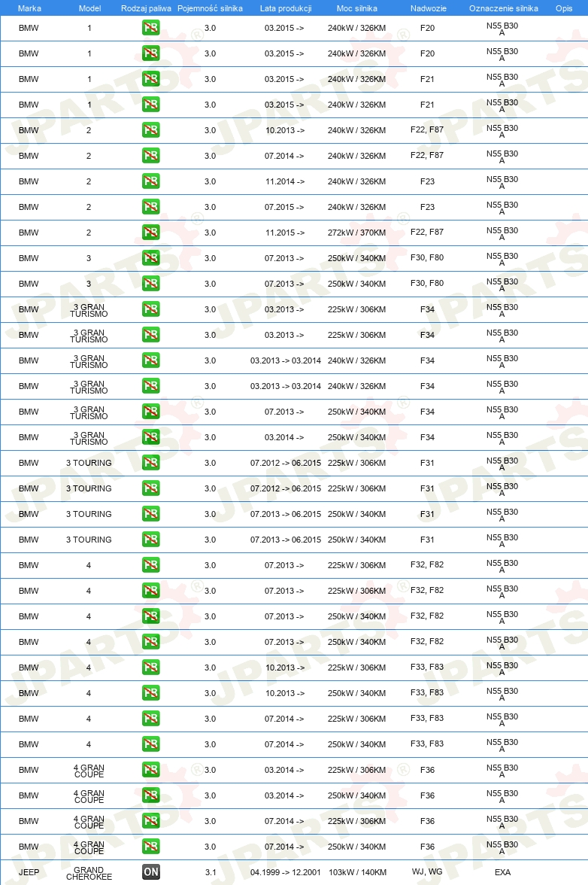Select the 103kW / 140KM power cell
Image resolution: width=588 pixels, height=885 pixels.
357,872
